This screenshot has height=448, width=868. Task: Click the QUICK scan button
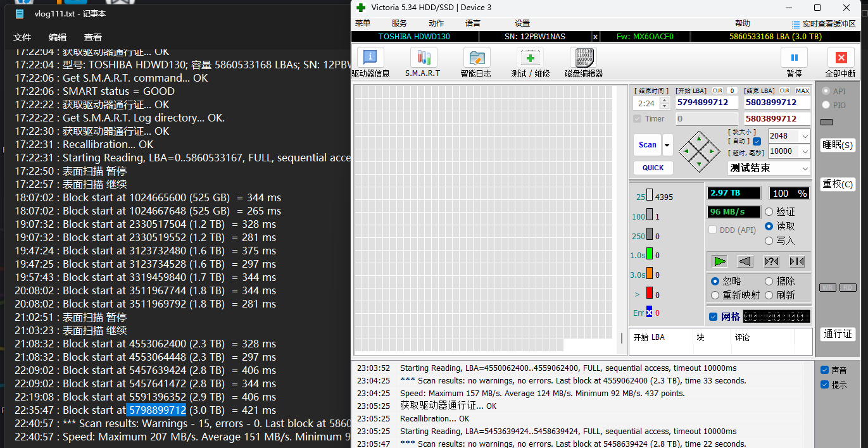pyautogui.click(x=653, y=168)
